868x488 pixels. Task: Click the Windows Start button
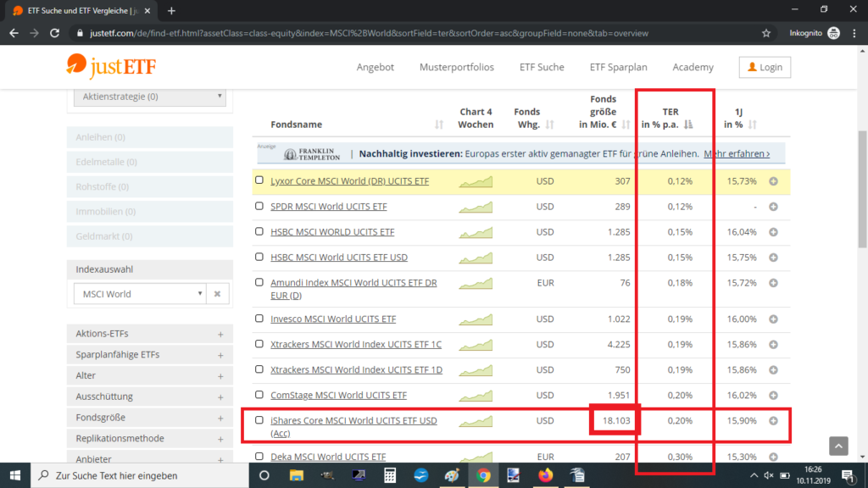[15, 475]
